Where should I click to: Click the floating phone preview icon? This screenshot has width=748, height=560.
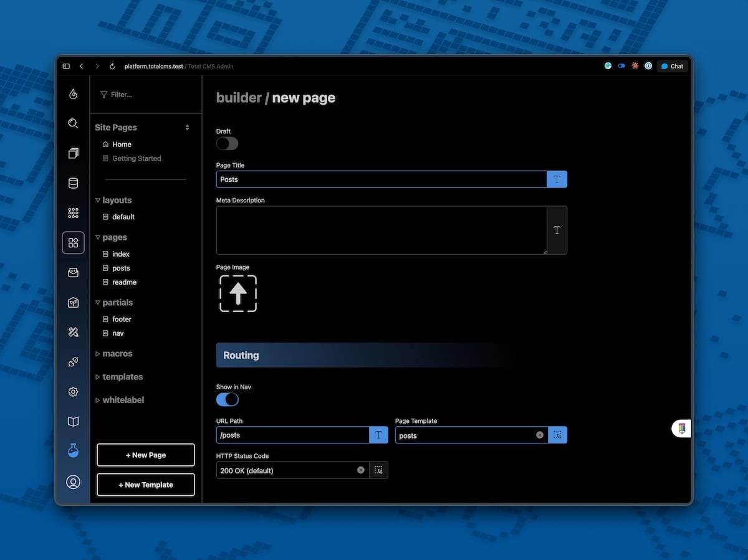click(x=682, y=429)
